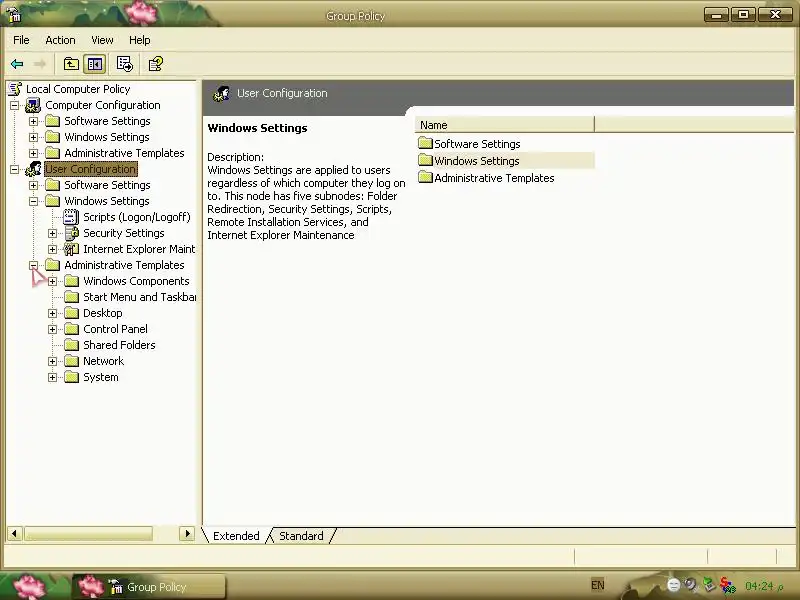The image size is (800, 600).
Task: Click Group Policy taskbar button
Action: coord(148,587)
